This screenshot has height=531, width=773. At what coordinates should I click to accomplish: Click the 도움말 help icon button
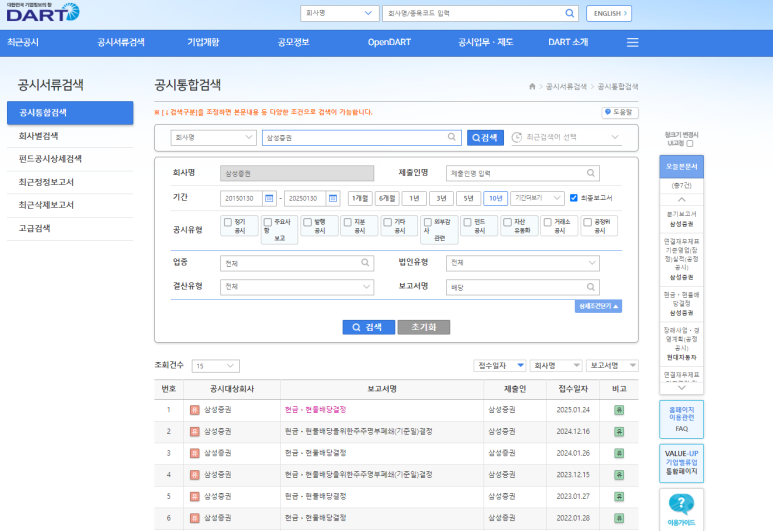620,112
